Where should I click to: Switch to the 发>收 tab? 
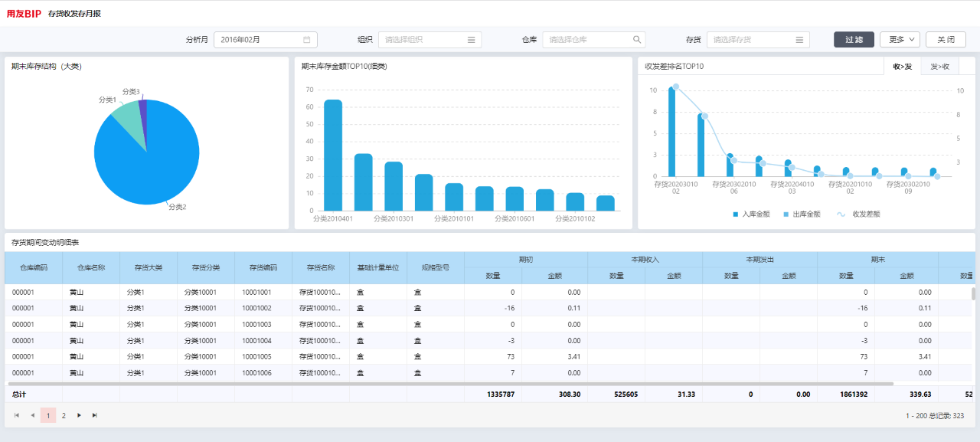[939, 67]
